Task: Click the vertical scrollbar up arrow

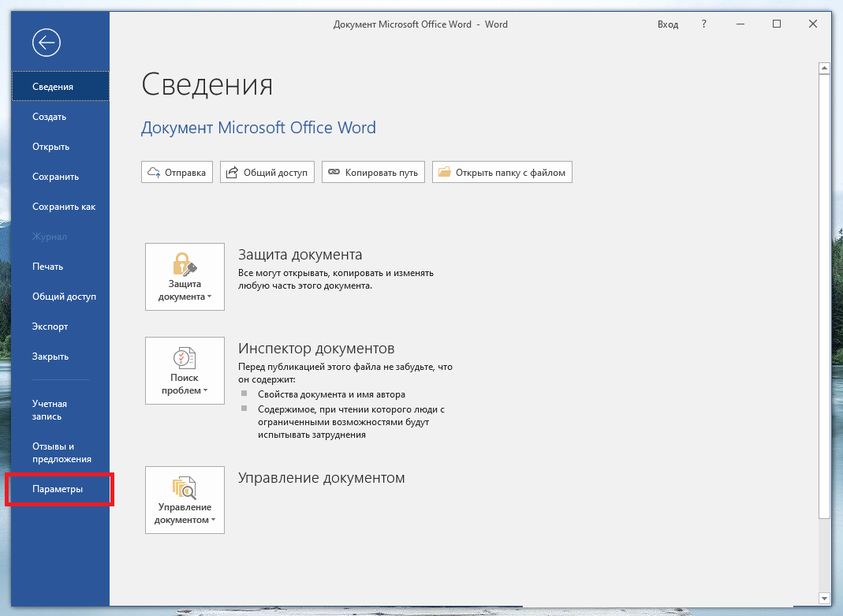Action: click(824, 69)
